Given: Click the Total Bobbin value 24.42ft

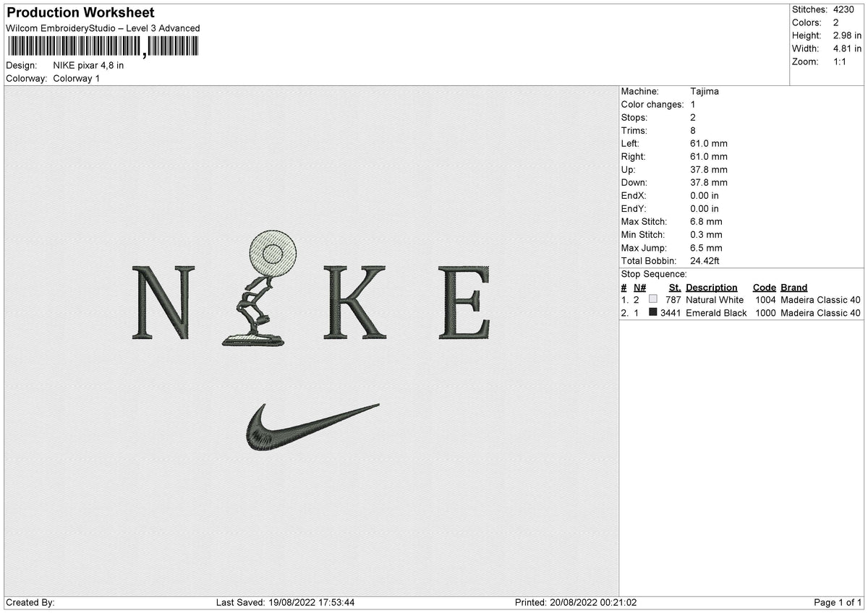Looking at the screenshot, I should click(705, 261).
